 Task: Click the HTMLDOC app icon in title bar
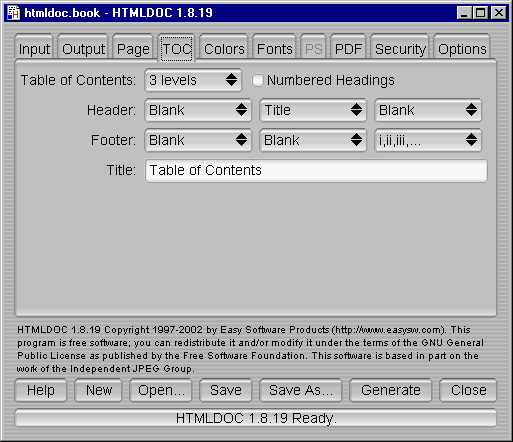[14, 13]
